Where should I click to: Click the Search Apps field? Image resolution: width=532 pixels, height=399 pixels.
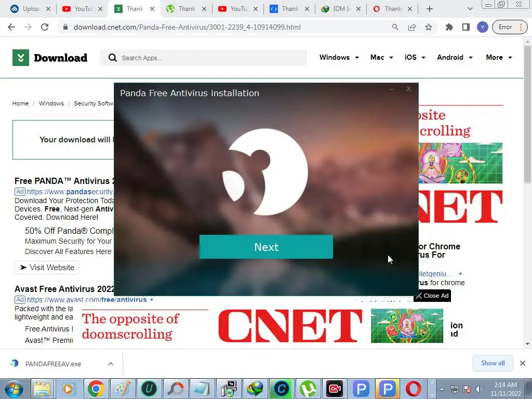pyautogui.click(x=204, y=58)
